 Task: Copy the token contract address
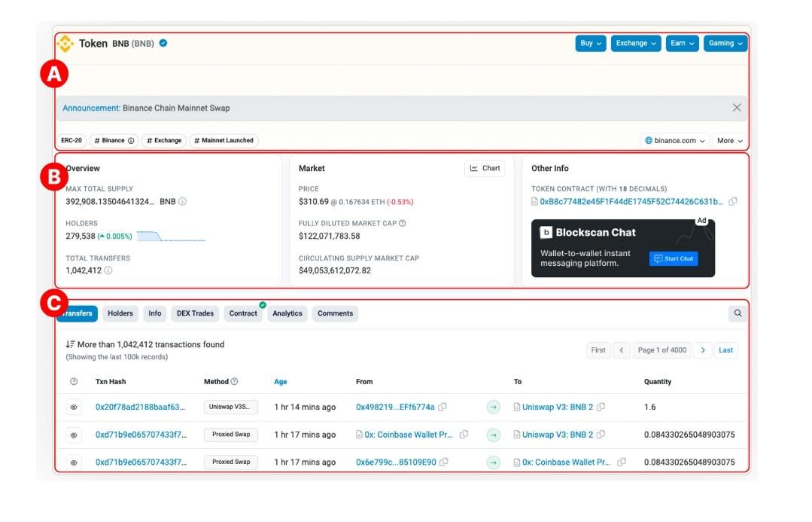pos(733,202)
